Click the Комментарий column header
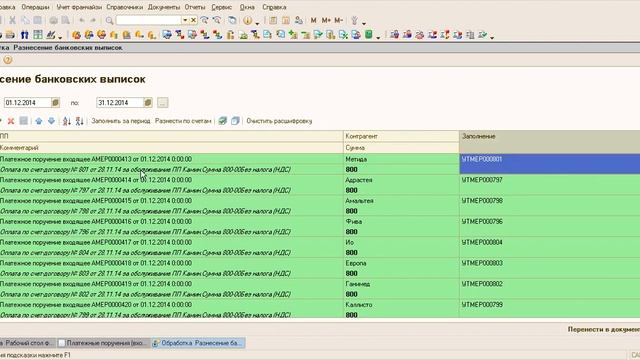 (171, 148)
